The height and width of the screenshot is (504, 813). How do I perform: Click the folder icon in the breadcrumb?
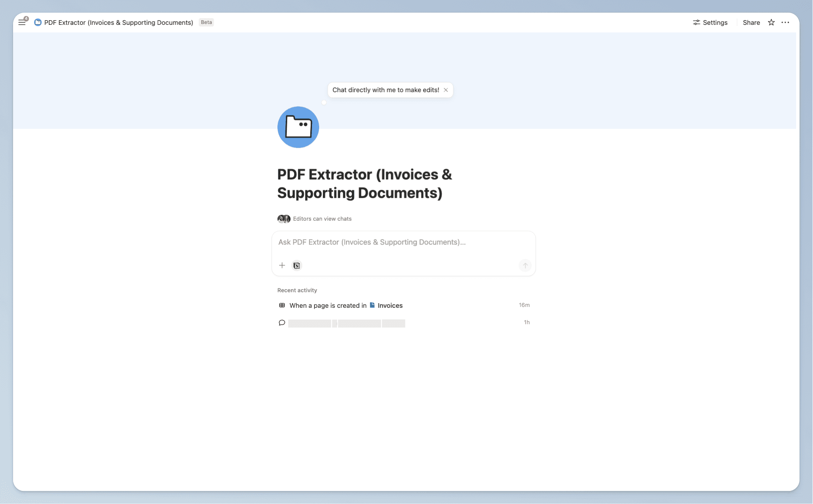(37, 22)
